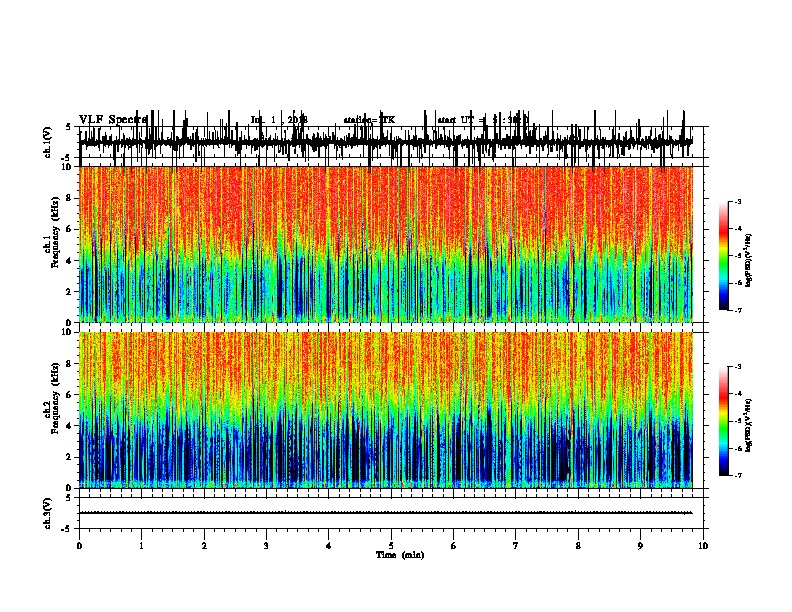Click the flat ch.3 voltage trace

386,513
